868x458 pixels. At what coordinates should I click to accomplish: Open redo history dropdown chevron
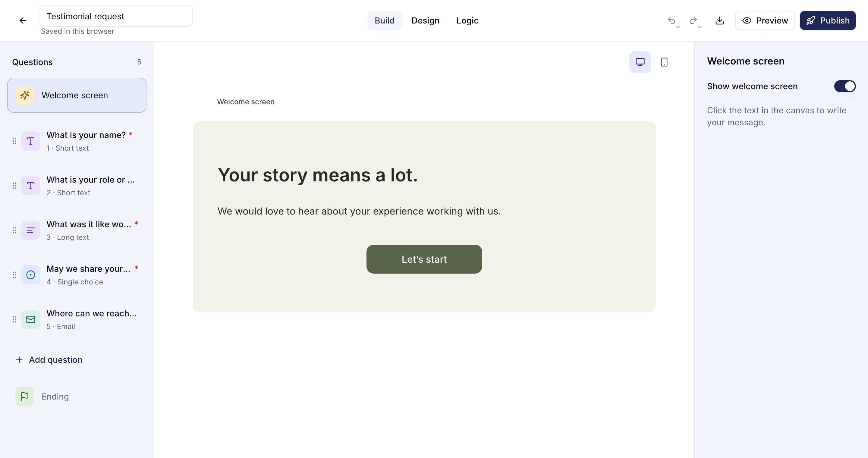(700, 27)
